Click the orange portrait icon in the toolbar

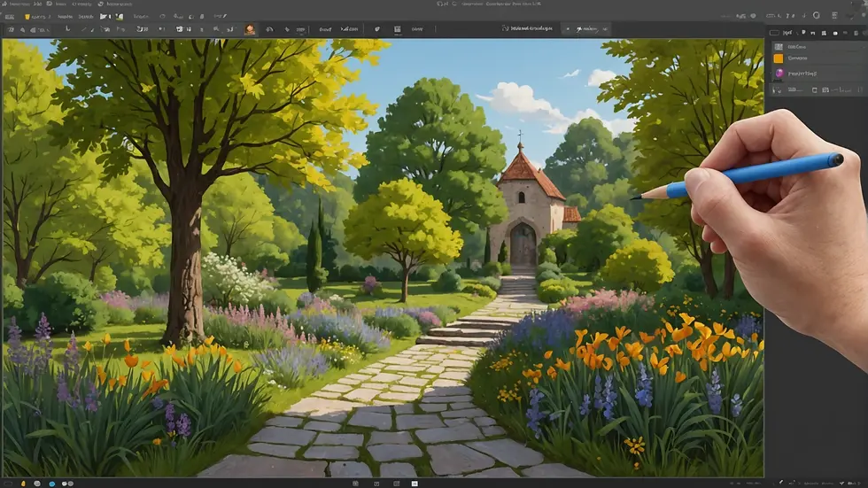[250, 29]
